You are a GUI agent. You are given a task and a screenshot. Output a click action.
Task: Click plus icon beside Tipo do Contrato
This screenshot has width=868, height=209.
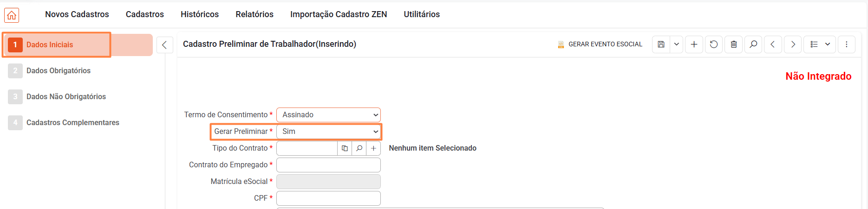click(373, 148)
